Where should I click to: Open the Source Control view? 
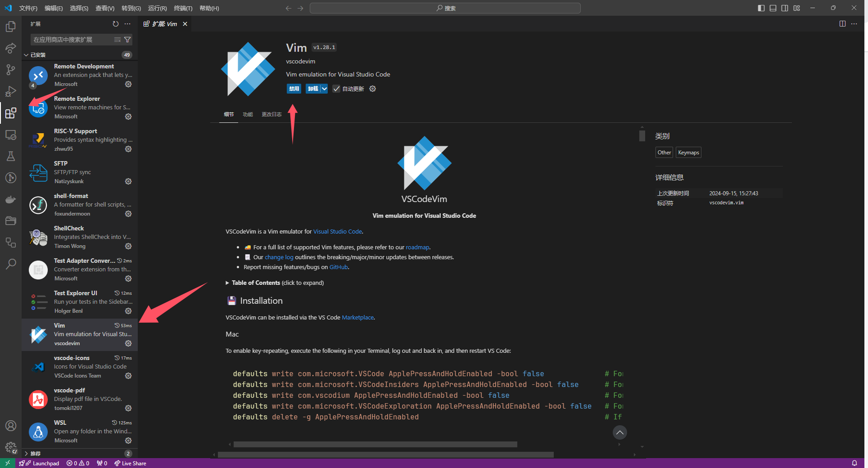(11, 69)
